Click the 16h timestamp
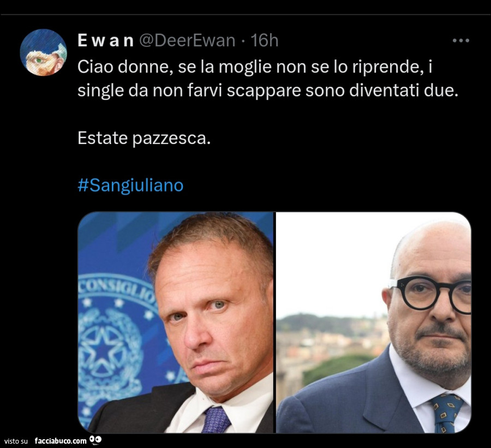This screenshot has height=448, width=491. click(x=264, y=40)
